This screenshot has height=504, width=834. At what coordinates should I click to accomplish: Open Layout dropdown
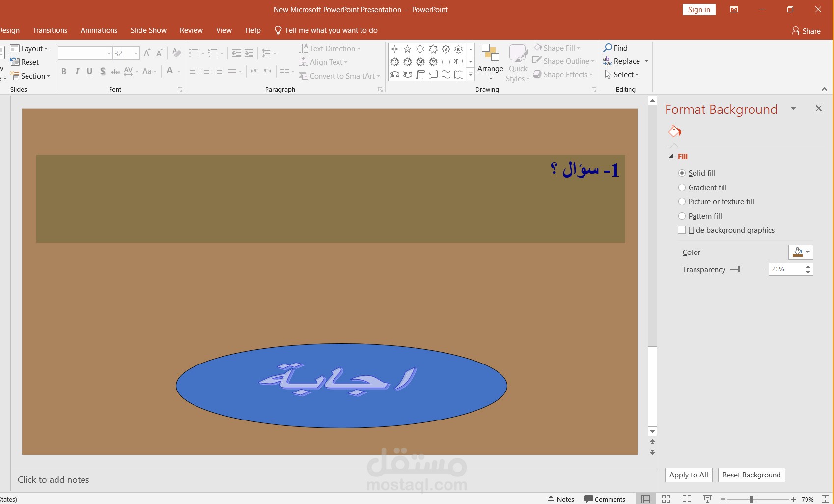29,48
